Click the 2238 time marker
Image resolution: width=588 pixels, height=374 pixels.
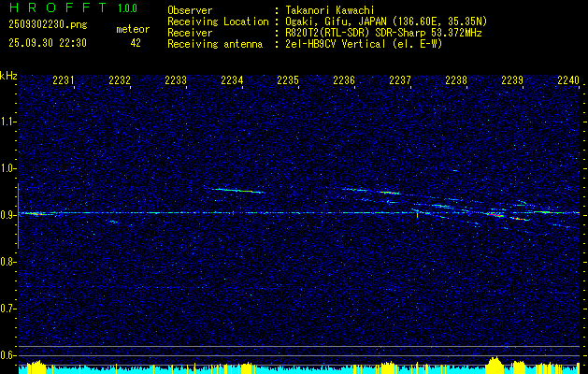click(456, 80)
